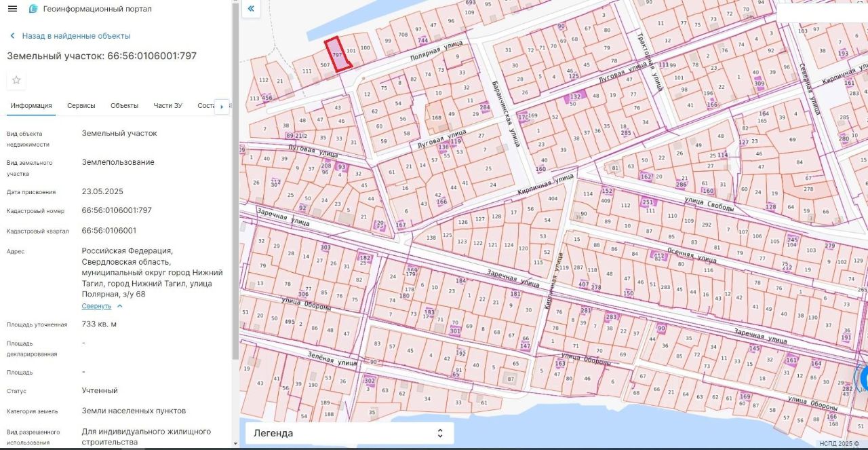Switch to the Объекты tab
Image resolution: width=868 pixels, height=450 pixels.
click(x=124, y=105)
